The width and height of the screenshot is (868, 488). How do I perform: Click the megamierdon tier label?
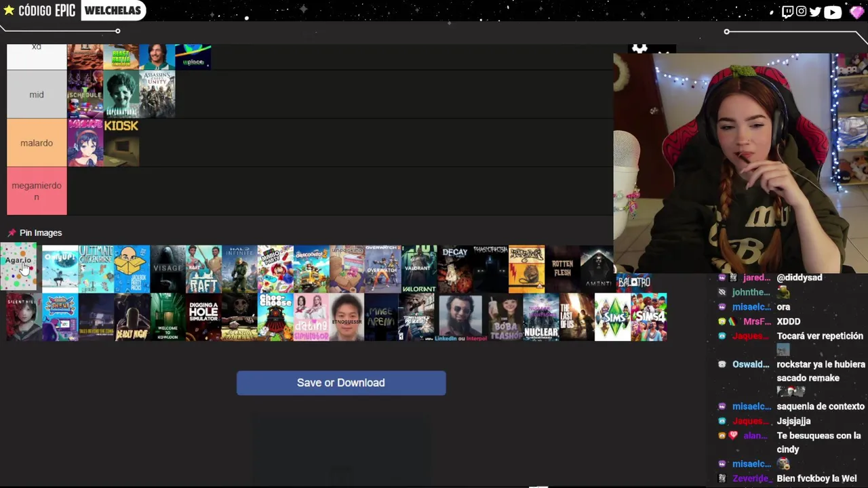pyautogui.click(x=37, y=191)
